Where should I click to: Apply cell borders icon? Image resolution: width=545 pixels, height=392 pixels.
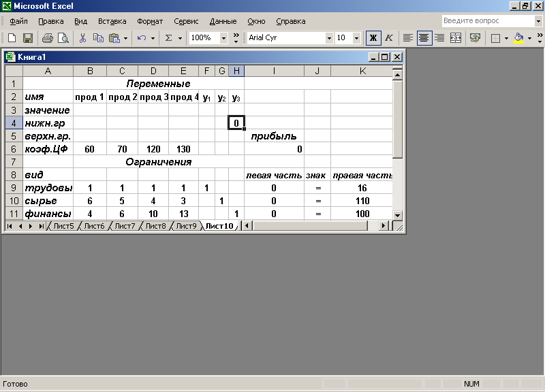click(495, 38)
